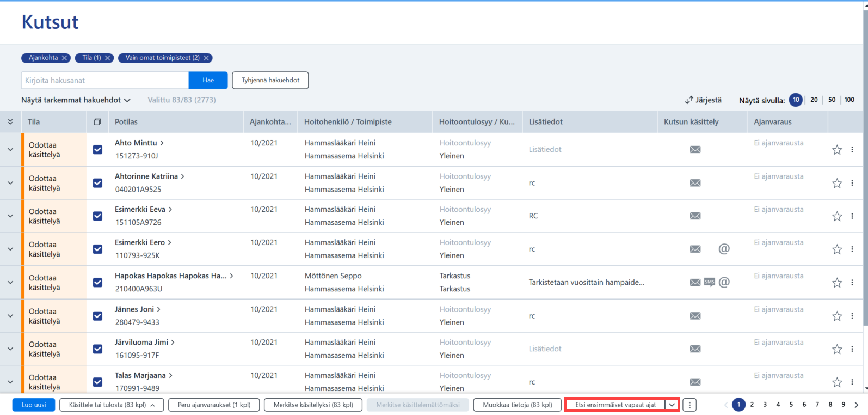Star the Esimerkki Eero invitation
This screenshot has width=868, height=415.
click(837, 249)
